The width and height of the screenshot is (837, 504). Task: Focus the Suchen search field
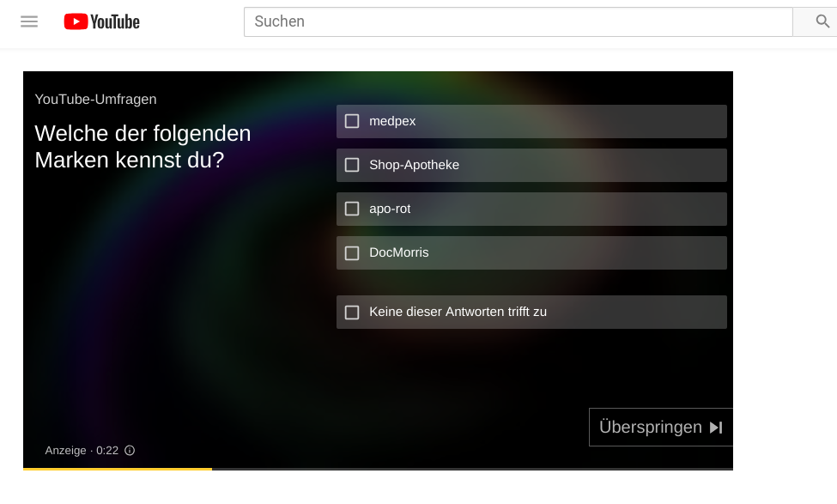pyautogui.click(x=518, y=21)
